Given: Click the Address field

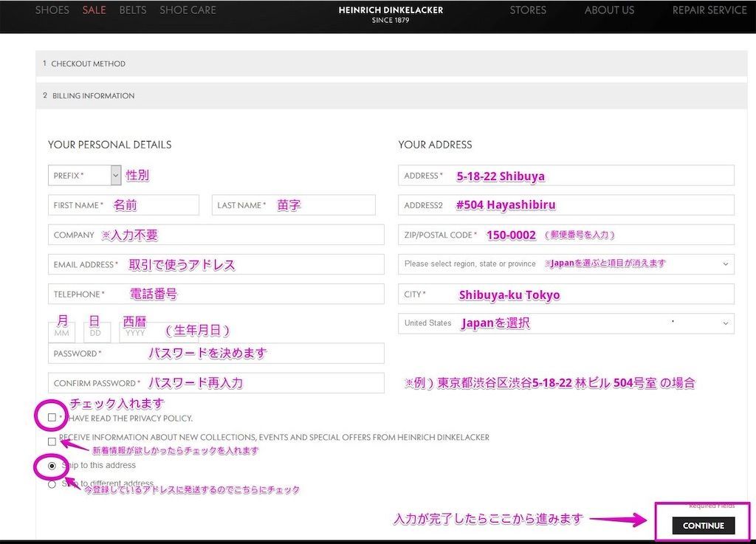Looking at the screenshot, I should [x=566, y=176].
